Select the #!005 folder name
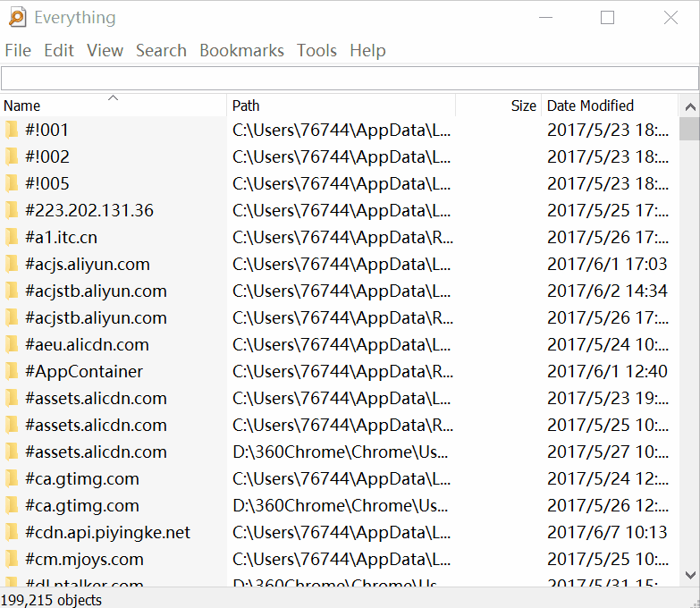Image resolution: width=700 pixels, height=608 pixels. point(46,183)
